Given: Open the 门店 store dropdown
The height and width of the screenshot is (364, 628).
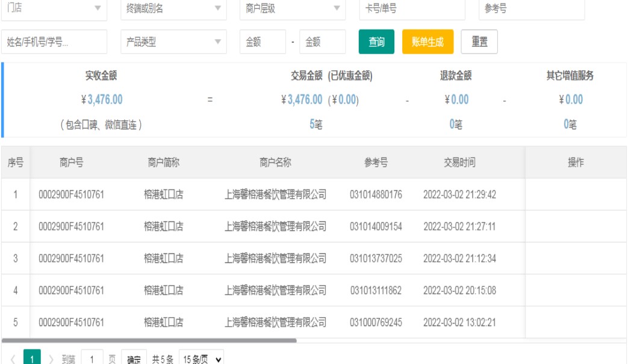Looking at the screenshot, I should point(54,9).
